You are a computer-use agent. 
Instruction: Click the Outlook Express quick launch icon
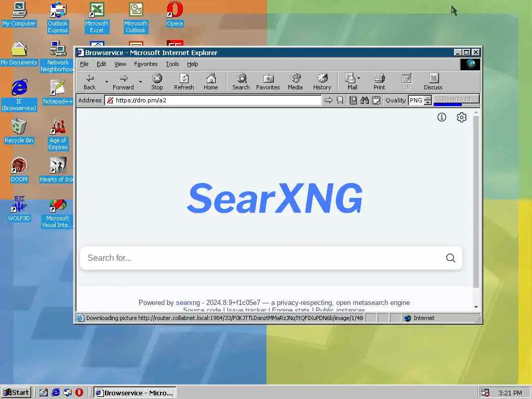(x=68, y=393)
